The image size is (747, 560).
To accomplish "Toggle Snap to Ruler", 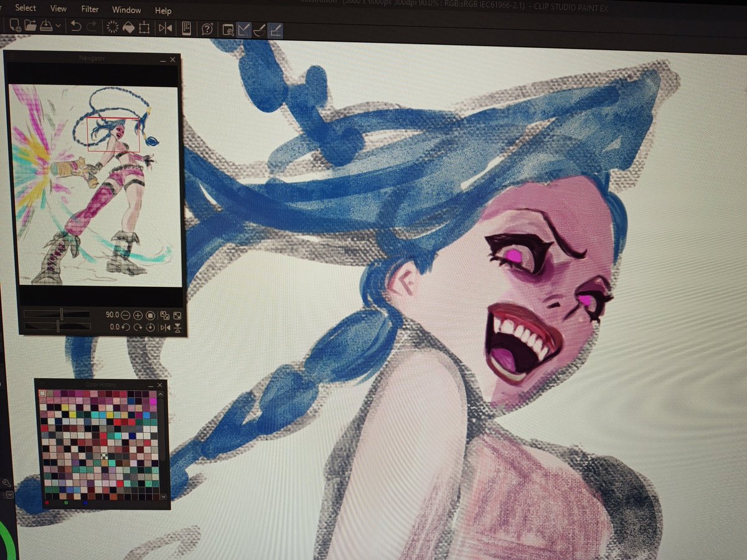I will [x=243, y=29].
